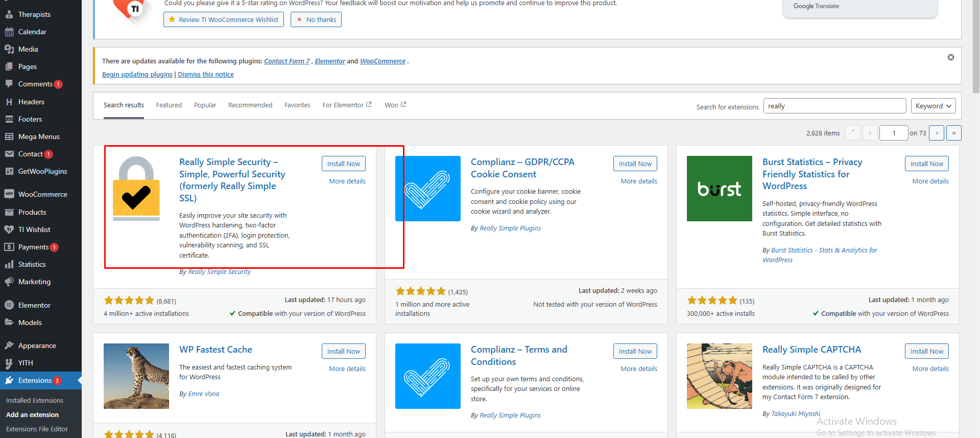Click the Media library icon
This screenshot has height=438, width=980.
point(9,49)
